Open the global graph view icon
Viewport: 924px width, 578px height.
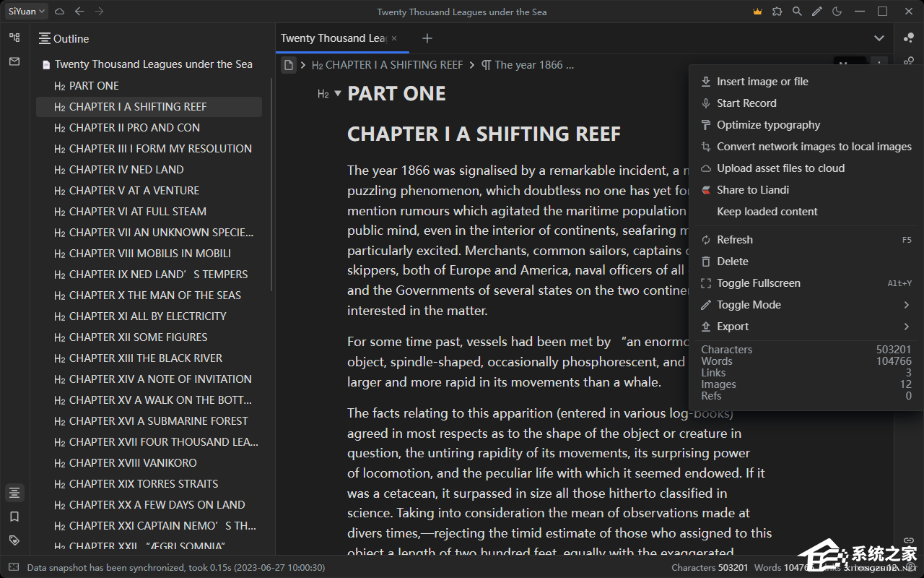pyautogui.click(x=909, y=38)
